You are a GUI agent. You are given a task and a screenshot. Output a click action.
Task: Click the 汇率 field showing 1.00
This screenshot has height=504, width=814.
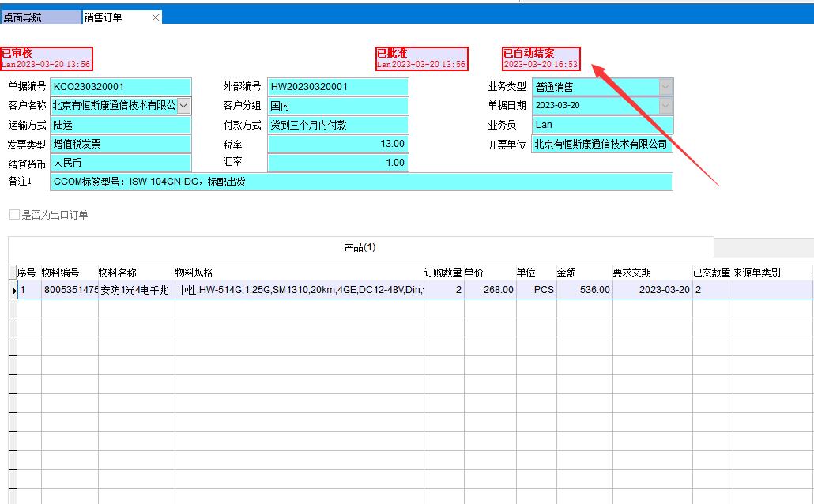[x=338, y=163]
